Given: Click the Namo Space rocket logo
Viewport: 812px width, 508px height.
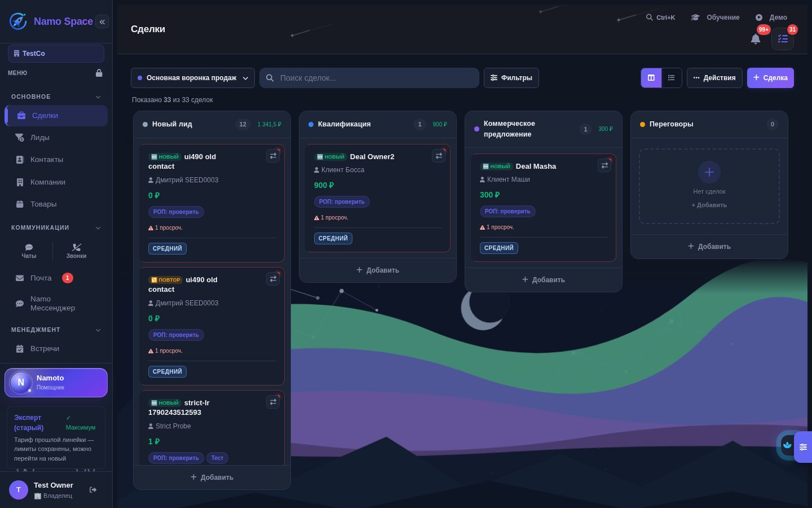Looking at the screenshot, I should coord(18,21).
